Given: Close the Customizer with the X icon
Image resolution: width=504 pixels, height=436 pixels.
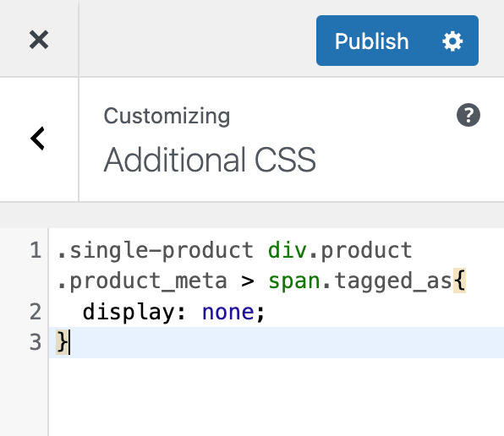Looking at the screenshot, I should click(39, 40).
